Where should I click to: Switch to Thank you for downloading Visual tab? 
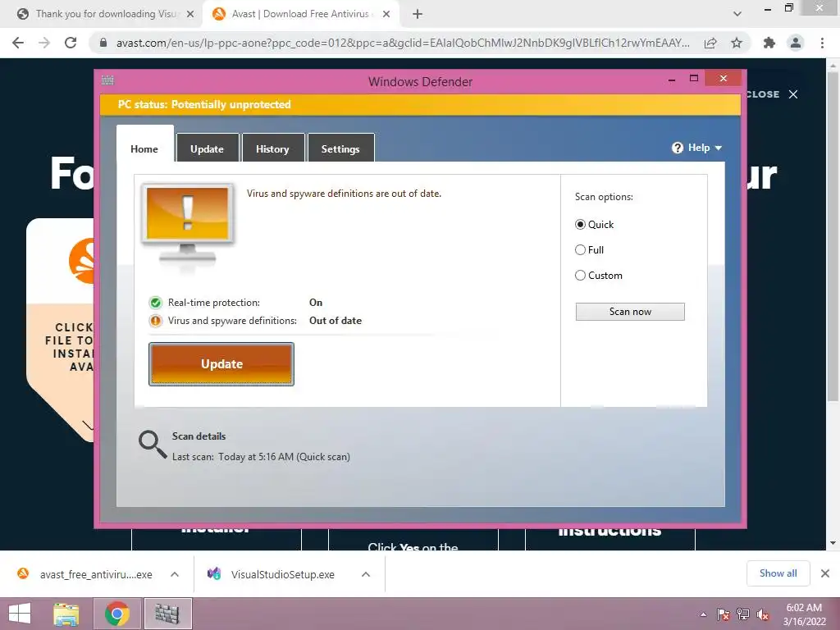click(106, 14)
